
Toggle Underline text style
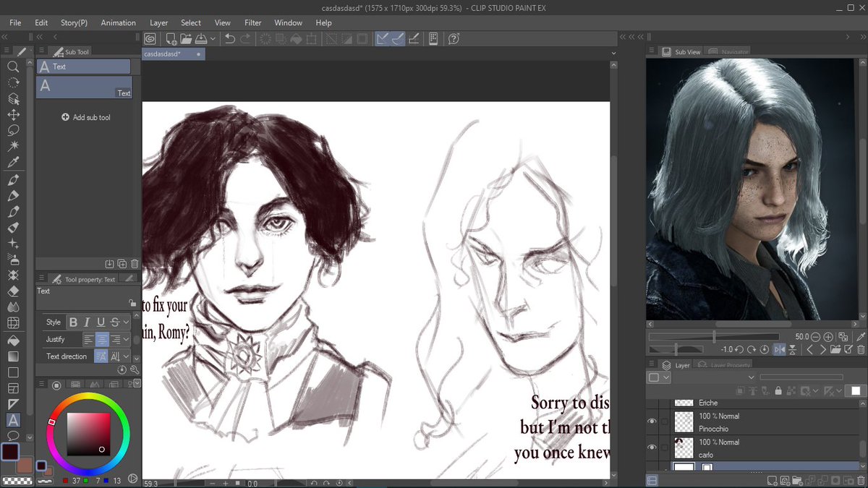101,322
